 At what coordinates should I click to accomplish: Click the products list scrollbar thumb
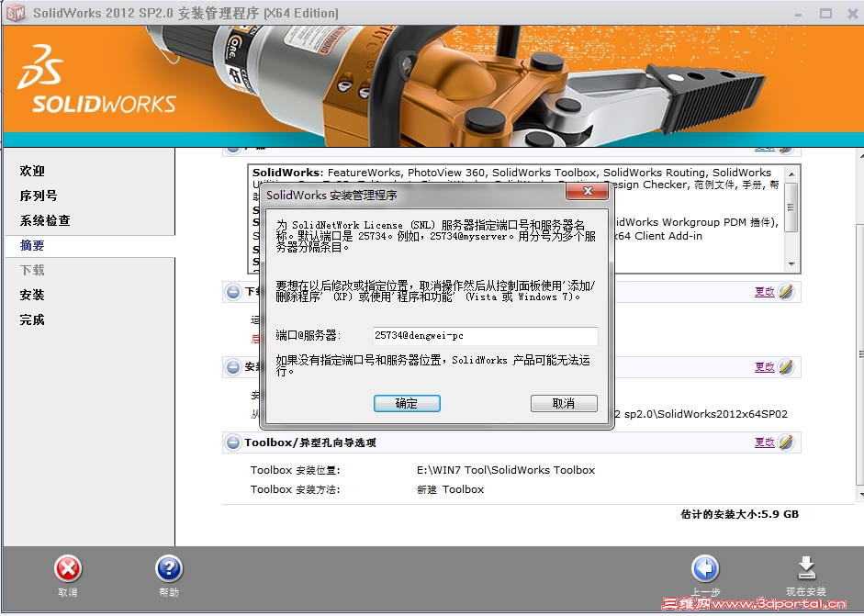(791, 207)
